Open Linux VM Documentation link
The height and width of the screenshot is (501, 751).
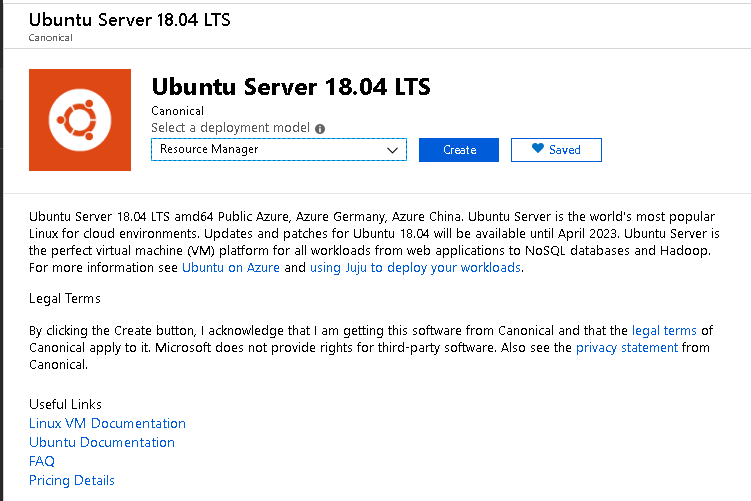click(x=107, y=423)
